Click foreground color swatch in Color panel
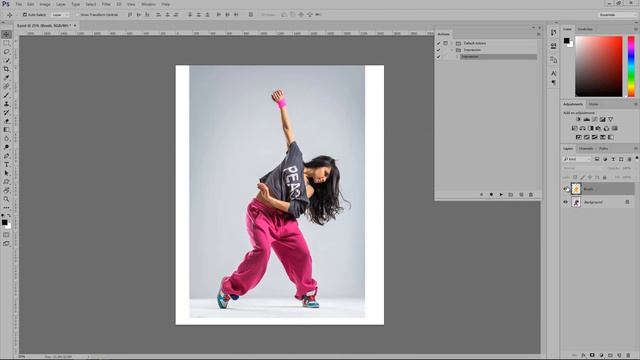 tap(567, 41)
